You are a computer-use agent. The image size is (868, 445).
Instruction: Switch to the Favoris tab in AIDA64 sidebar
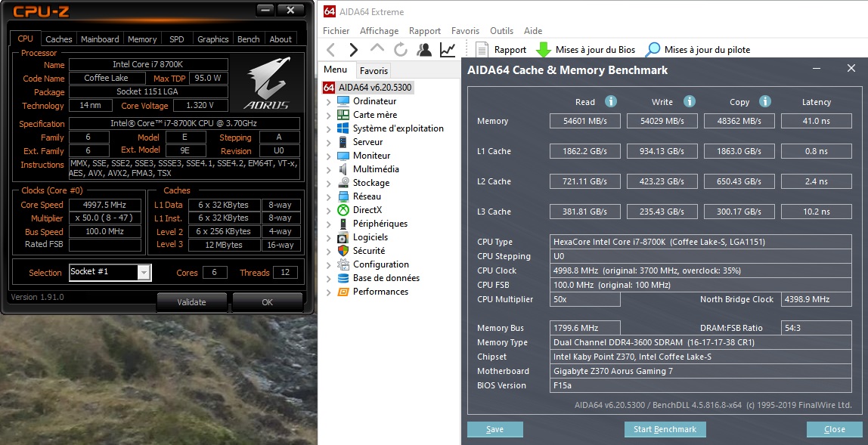pyautogui.click(x=374, y=71)
